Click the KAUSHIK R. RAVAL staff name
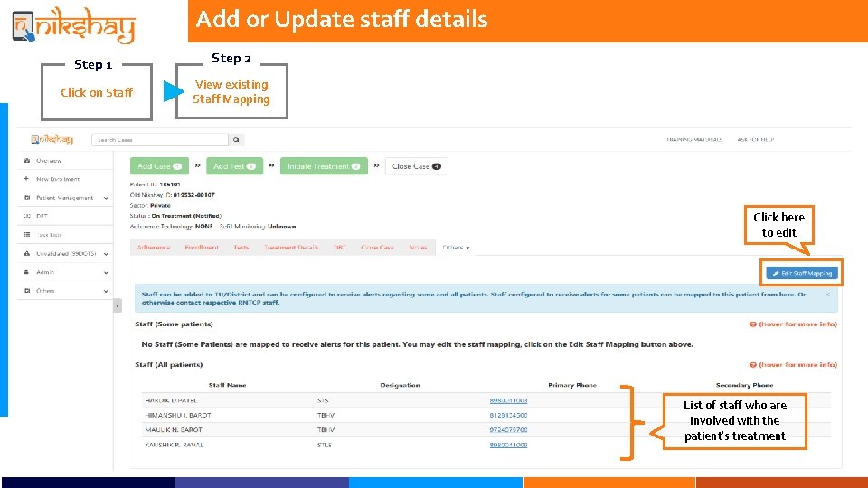Image resolution: width=868 pixels, height=488 pixels. [175, 445]
